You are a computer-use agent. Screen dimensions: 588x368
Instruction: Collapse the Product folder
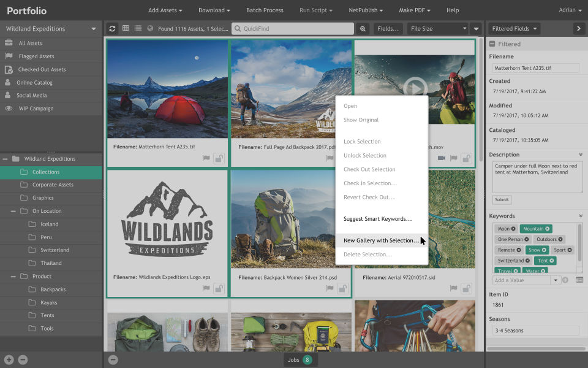pyautogui.click(x=13, y=277)
